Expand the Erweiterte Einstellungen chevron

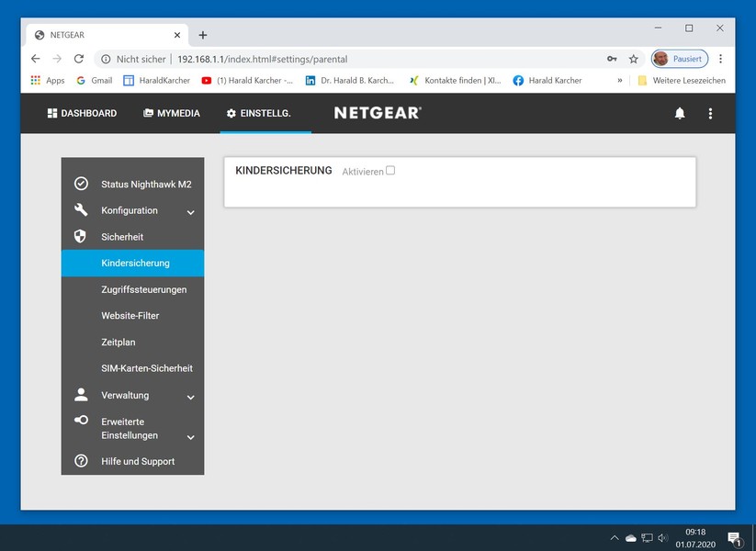click(x=190, y=437)
